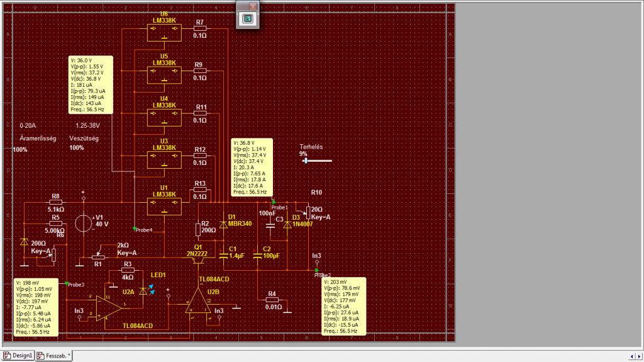Click the cyan icon in floating toolbar
Screen dimensions: 644x362
click(x=248, y=19)
